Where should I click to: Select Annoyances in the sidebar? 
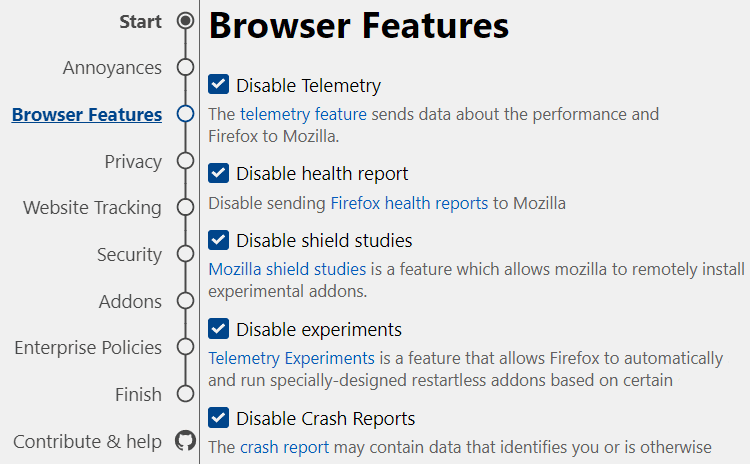pyautogui.click(x=112, y=68)
